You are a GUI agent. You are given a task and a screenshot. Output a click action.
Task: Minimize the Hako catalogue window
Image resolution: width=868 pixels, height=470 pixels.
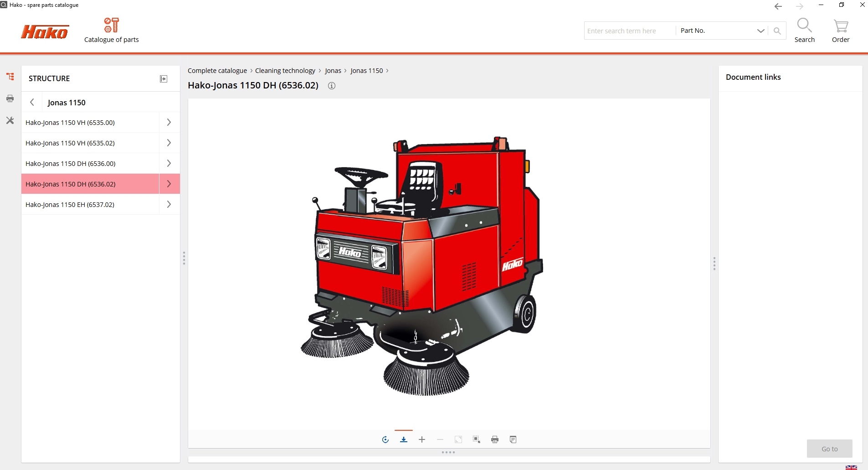coord(821,5)
